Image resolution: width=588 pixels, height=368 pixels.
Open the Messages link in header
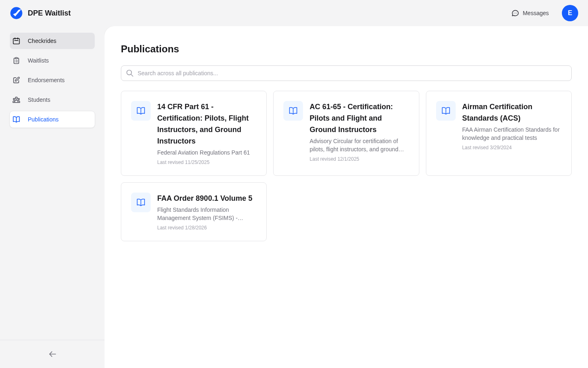535,13
